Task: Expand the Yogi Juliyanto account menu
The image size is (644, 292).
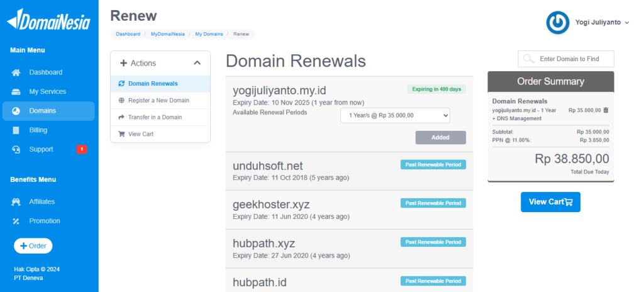Action: pyautogui.click(x=626, y=23)
